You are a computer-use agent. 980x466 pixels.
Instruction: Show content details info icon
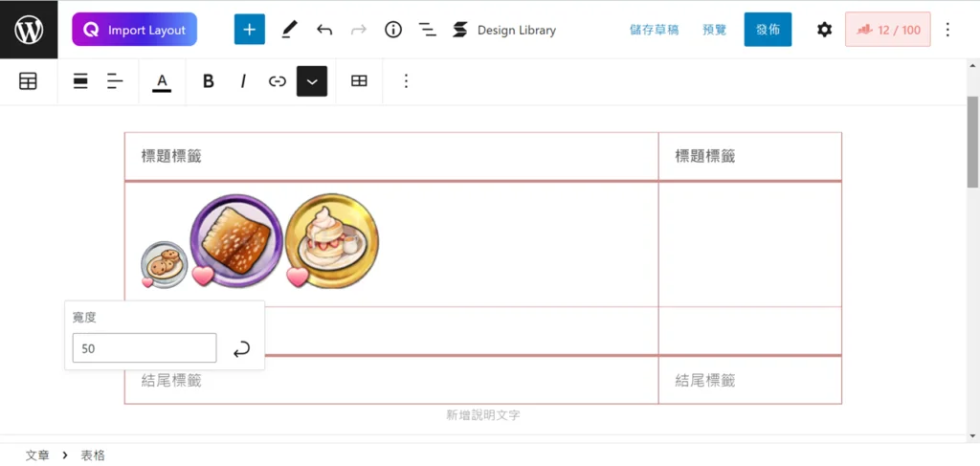[x=393, y=30]
